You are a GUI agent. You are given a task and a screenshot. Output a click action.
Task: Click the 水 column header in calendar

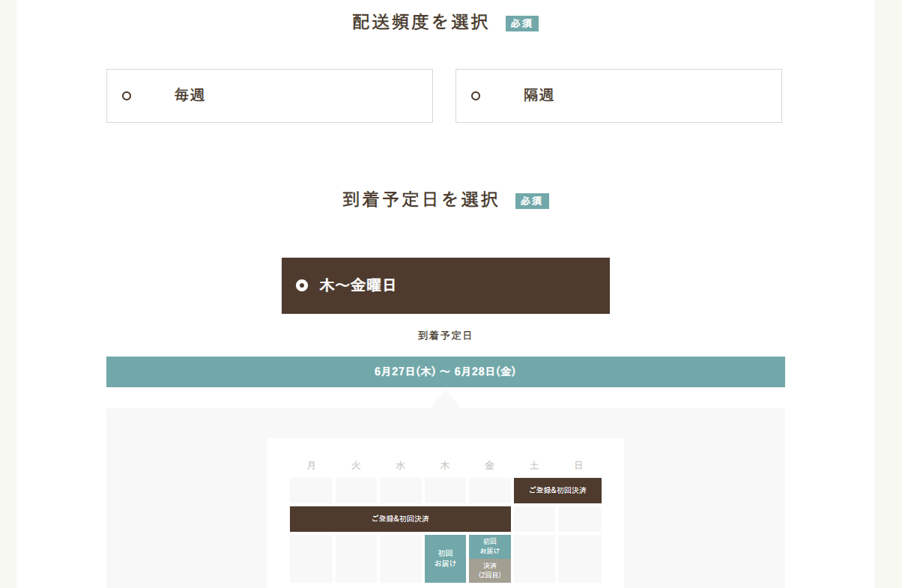(401, 465)
